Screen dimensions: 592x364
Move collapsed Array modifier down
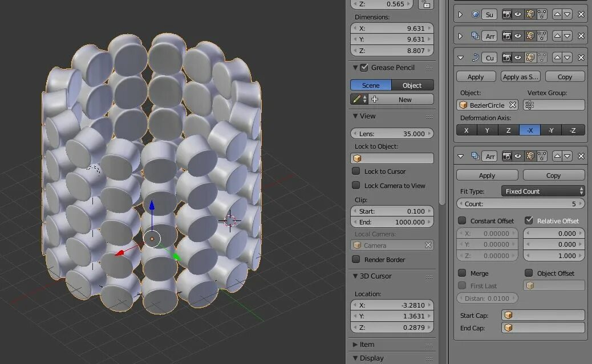point(567,36)
